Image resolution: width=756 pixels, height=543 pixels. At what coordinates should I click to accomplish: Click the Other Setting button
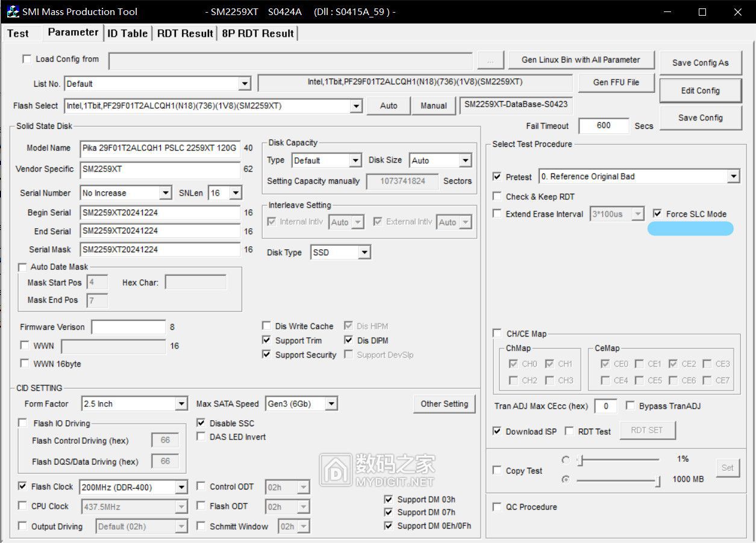[x=445, y=404]
